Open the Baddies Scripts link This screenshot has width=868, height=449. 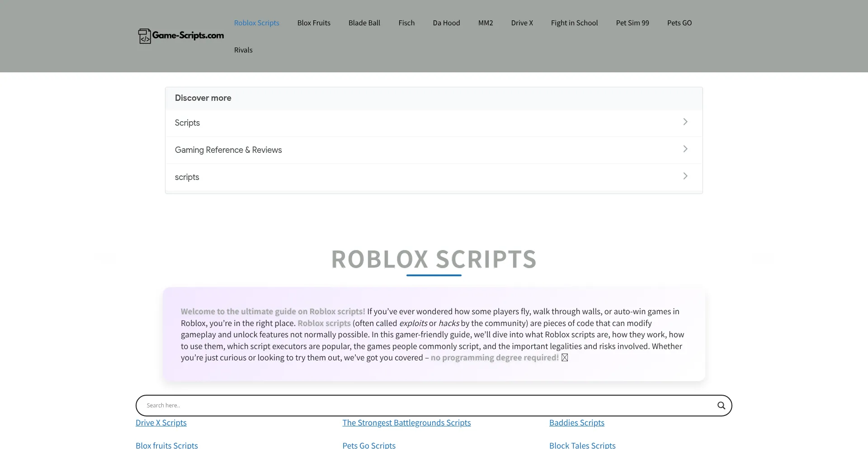coord(577,423)
